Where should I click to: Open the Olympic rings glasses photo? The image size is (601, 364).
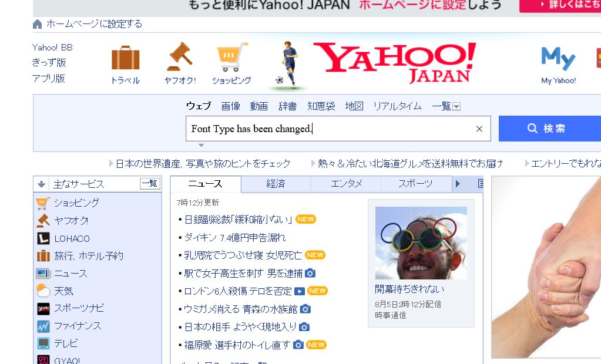421,243
